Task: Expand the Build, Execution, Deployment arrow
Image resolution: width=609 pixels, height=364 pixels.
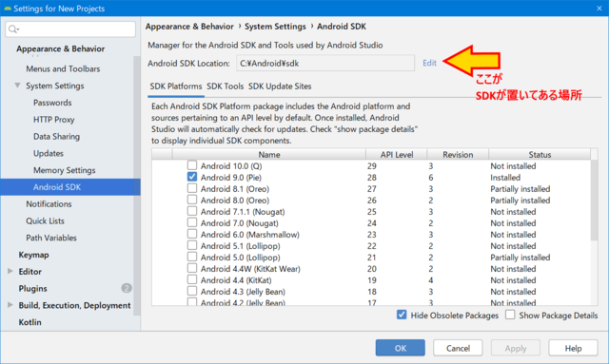Action: click(10, 305)
